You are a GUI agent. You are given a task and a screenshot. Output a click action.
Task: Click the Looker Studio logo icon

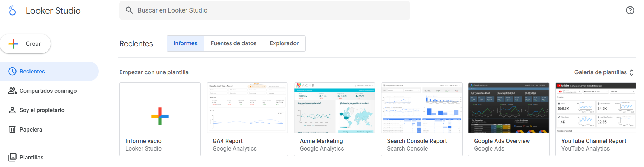coord(13,11)
